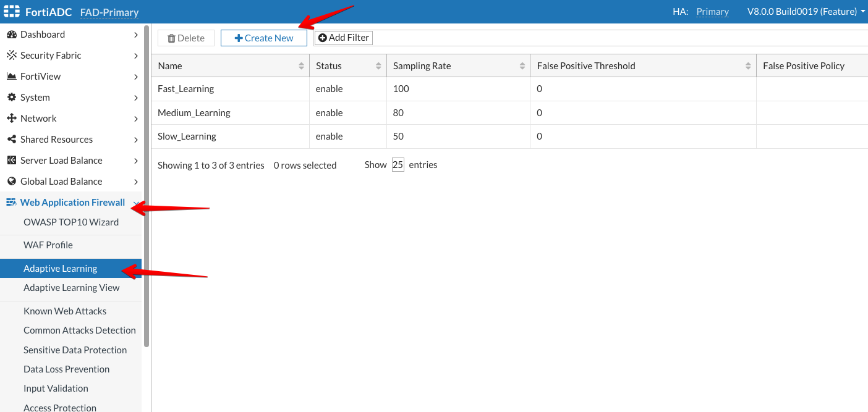Click the System gear icon
The height and width of the screenshot is (412, 868).
tap(11, 98)
